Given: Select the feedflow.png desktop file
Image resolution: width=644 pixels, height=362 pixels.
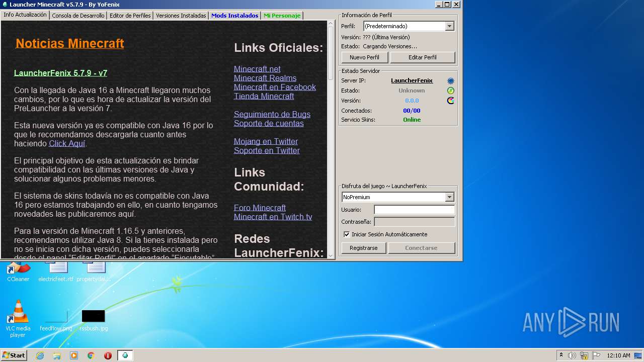Looking at the screenshot, I should (x=56, y=320).
